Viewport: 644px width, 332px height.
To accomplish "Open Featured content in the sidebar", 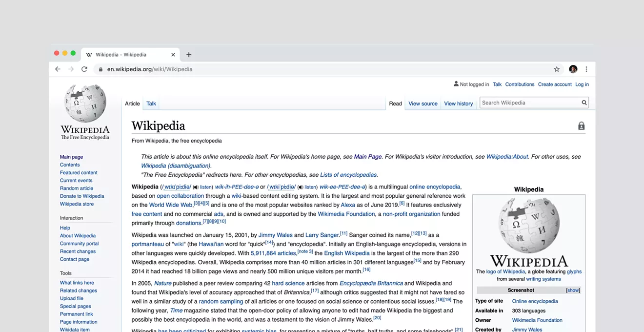I will point(79,173).
